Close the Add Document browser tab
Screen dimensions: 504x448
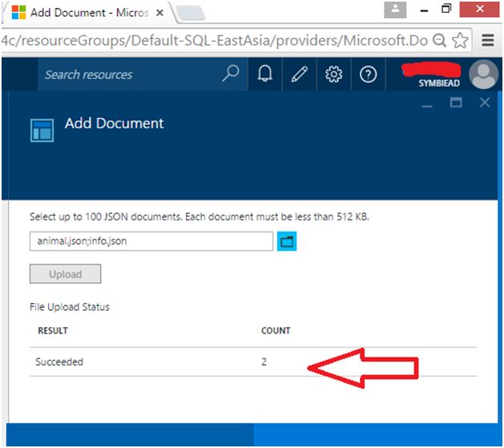(x=159, y=13)
